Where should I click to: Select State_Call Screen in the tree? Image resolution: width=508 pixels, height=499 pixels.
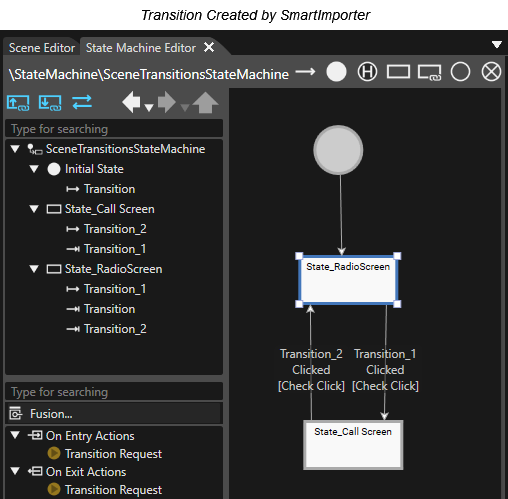[x=110, y=209]
